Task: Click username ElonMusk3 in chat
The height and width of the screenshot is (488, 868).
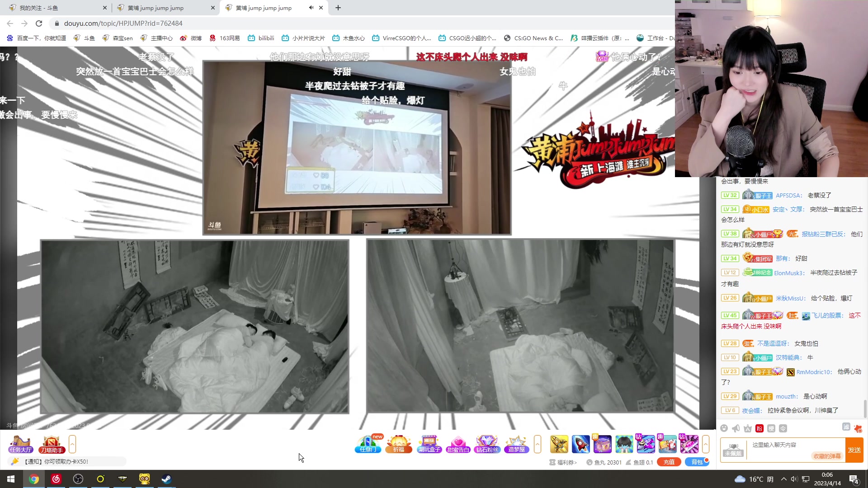Action: [789, 273]
